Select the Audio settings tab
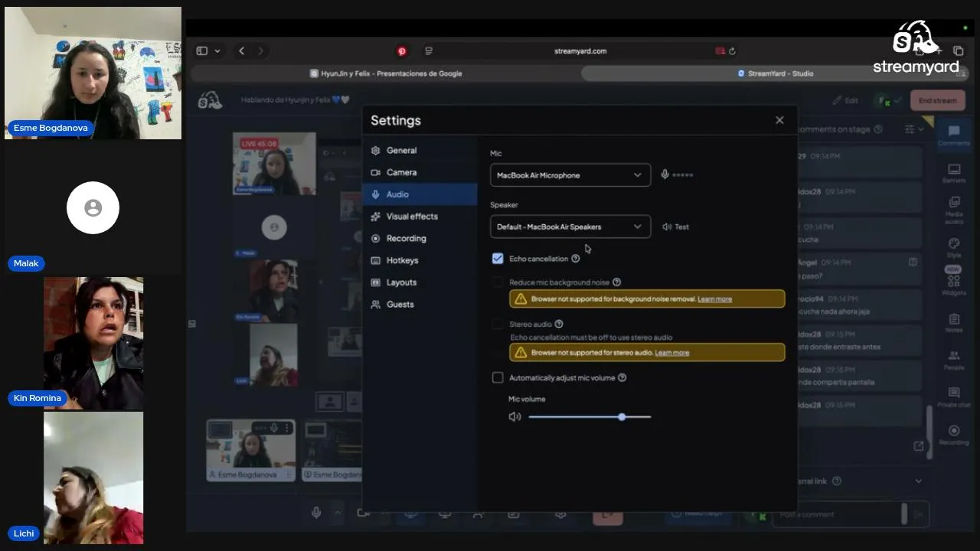The height and width of the screenshot is (551, 980). [420, 194]
